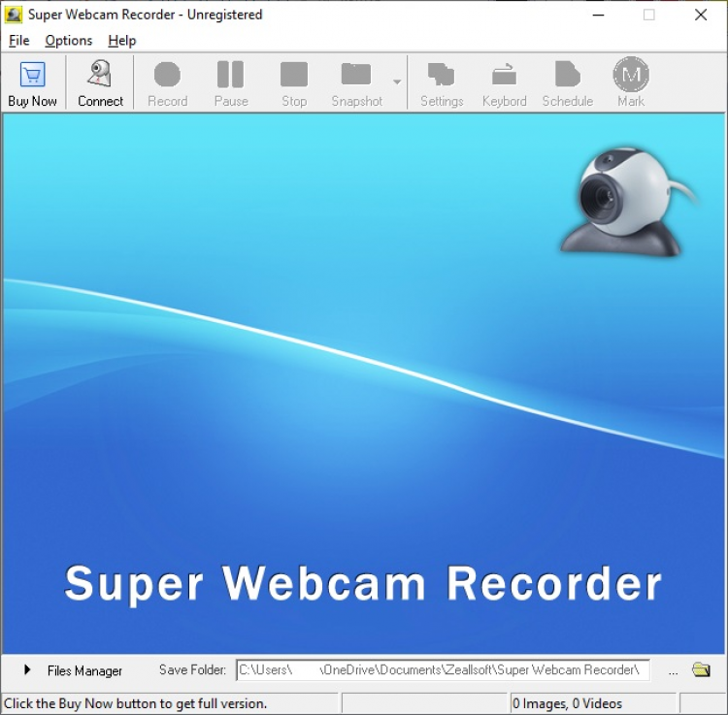Open the Settings toolbar icon
This screenshot has width=728, height=715.
tap(442, 76)
